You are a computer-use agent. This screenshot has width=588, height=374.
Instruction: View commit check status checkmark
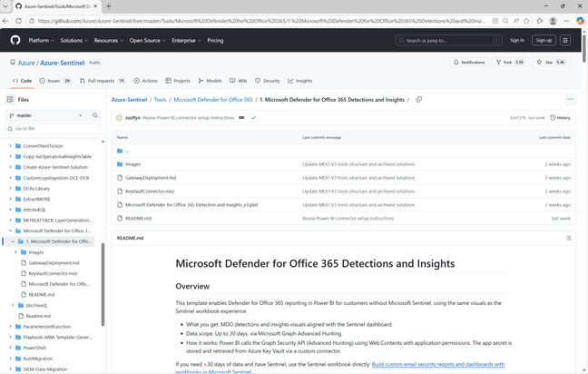tap(253, 118)
